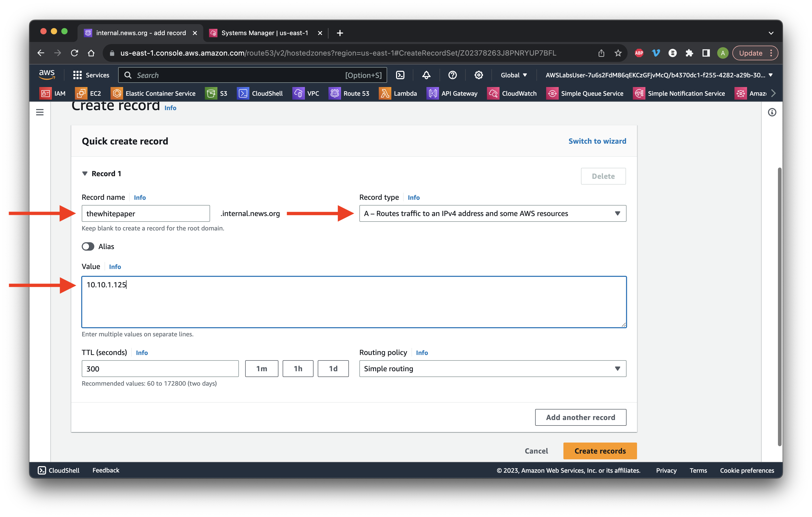Open the info panel circle icon
This screenshot has height=517, width=812.
772,112
